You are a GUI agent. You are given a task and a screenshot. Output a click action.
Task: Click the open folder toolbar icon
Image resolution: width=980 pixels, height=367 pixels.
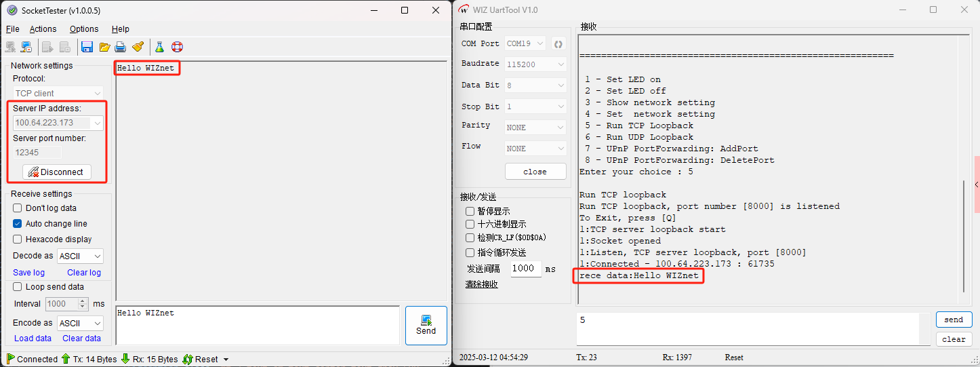[x=104, y=47]
